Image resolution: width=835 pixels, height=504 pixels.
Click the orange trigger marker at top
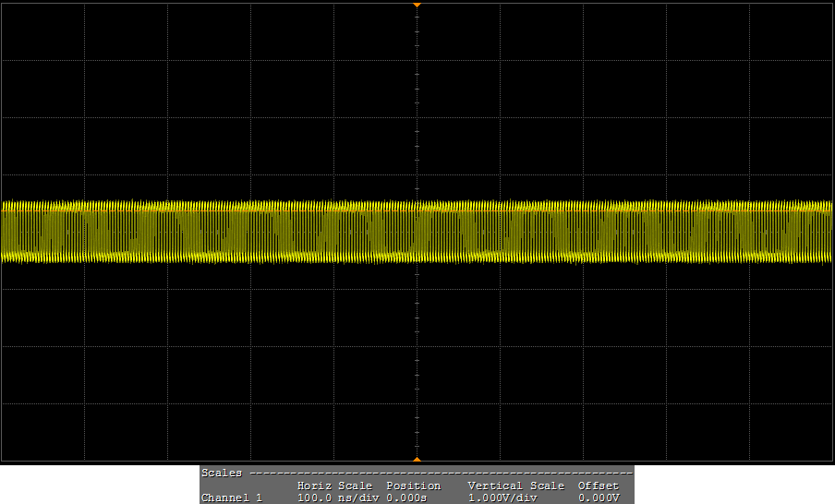(x=417, y=5)
